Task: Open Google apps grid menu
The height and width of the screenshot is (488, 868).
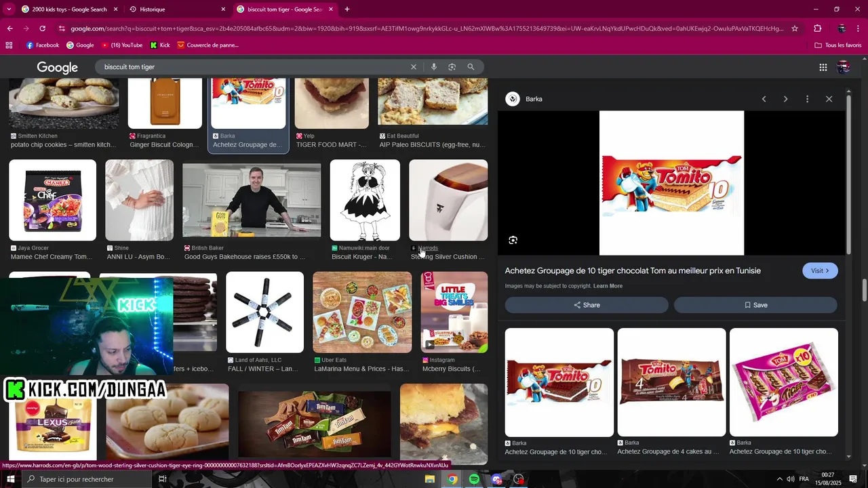Action: coord(823,67)
